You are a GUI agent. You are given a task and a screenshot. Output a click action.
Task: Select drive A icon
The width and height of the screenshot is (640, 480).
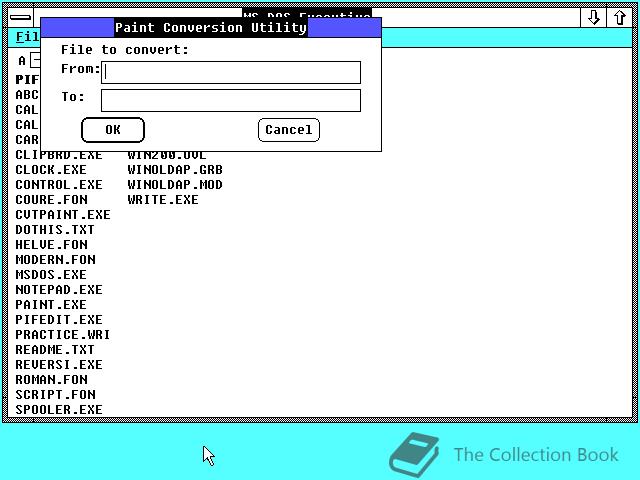click(29, 61)
